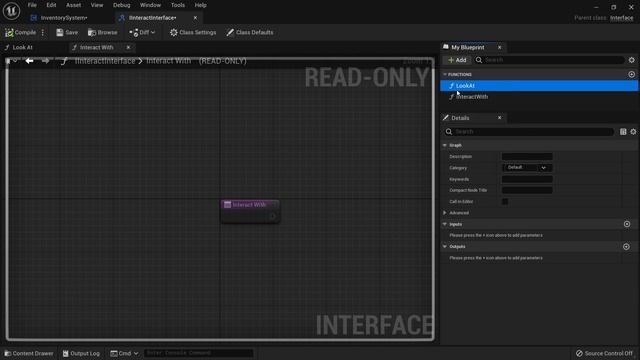
Task: Select the Details panel tab
Action: (x=460, y=118)
